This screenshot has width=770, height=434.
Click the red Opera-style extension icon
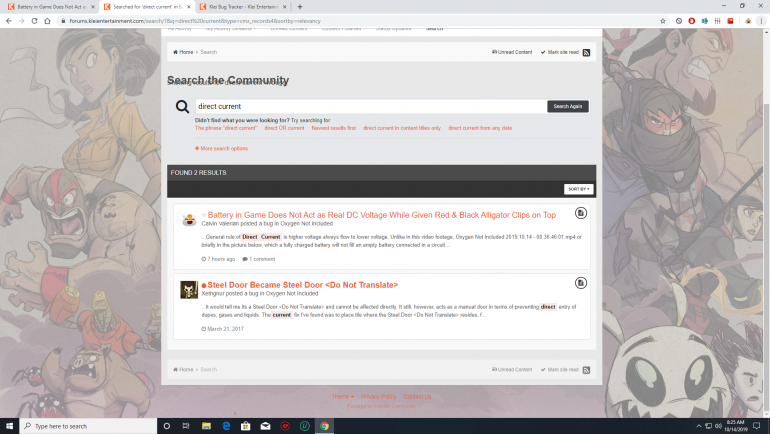pyautogui.click(x=691, y=21)
